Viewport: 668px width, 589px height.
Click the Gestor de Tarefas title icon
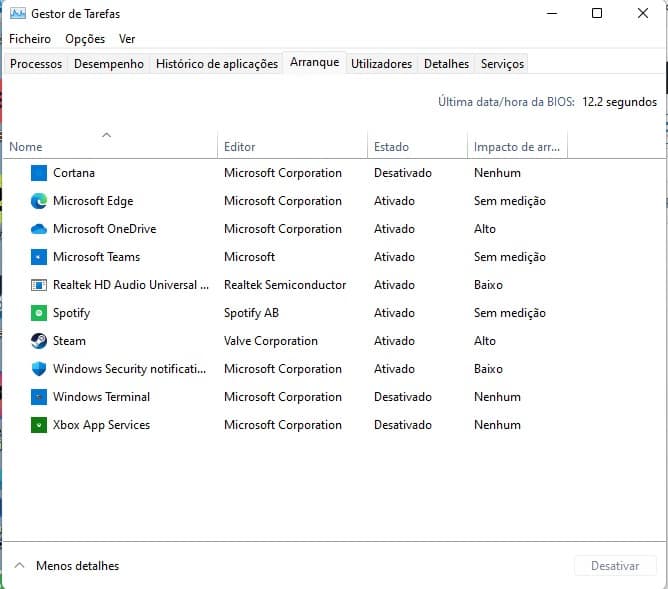[x=17, y=14]
